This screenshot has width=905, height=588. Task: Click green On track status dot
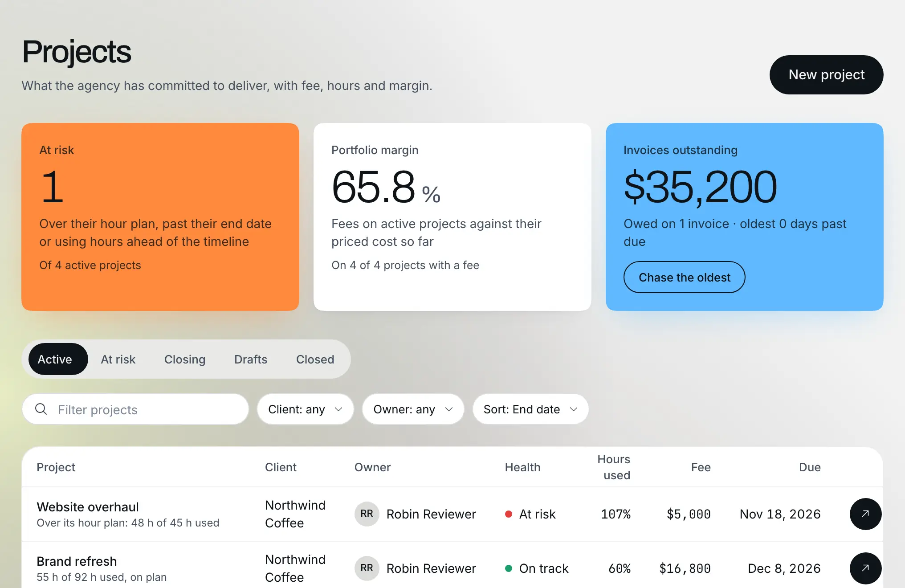(508, 568)
